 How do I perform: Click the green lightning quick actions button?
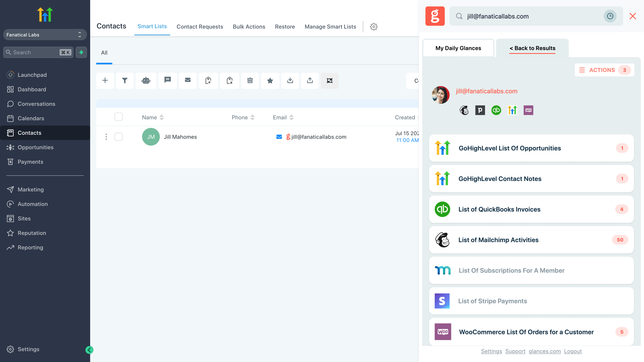pos(81,52)
